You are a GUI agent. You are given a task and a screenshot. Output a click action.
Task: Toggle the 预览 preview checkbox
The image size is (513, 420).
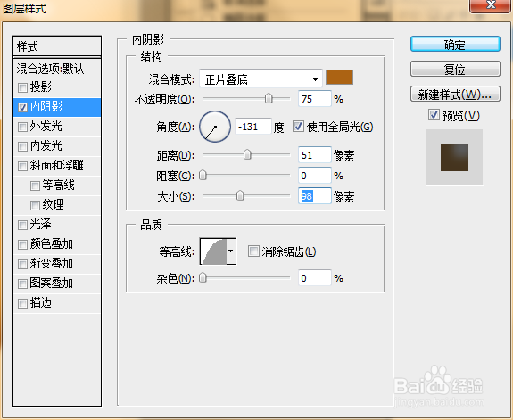pyautogui.click(x=434, y=115)
